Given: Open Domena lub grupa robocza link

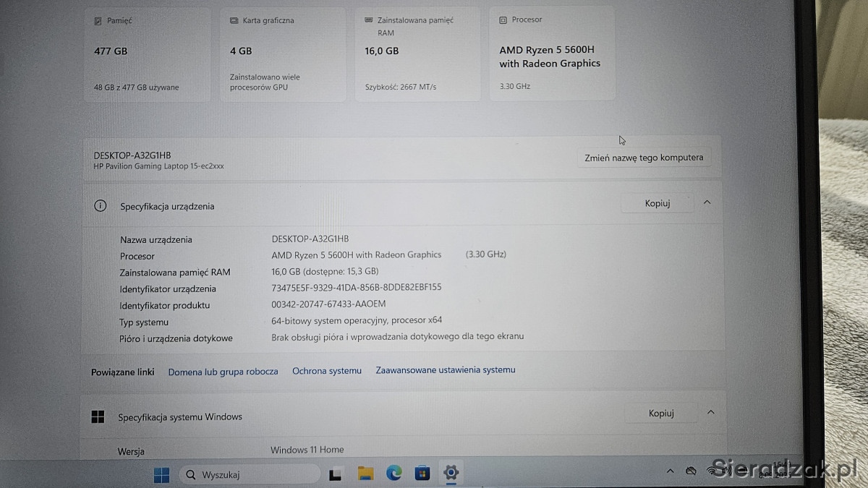Looking at the screenshot, I should [223, 372].
